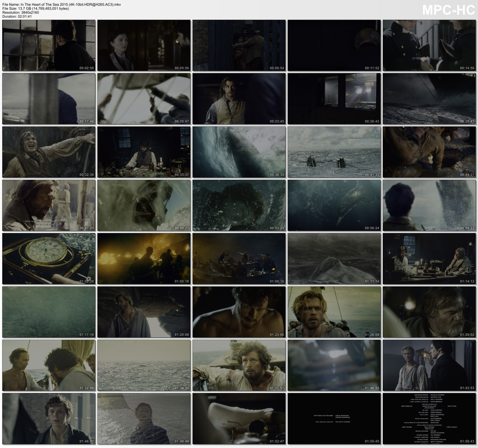Select the thumbnail timestamped 01:14:12
Screen dimensions: 478x448
tap(429, 259)
